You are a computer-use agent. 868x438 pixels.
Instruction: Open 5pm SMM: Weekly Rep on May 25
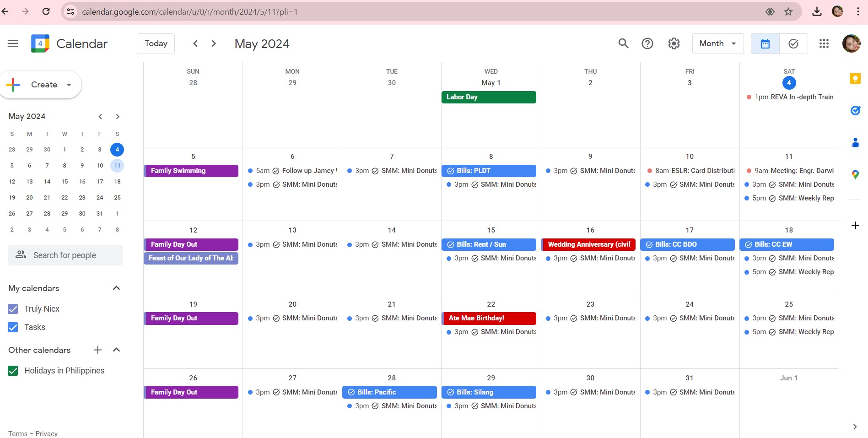[x=789, y=332]
